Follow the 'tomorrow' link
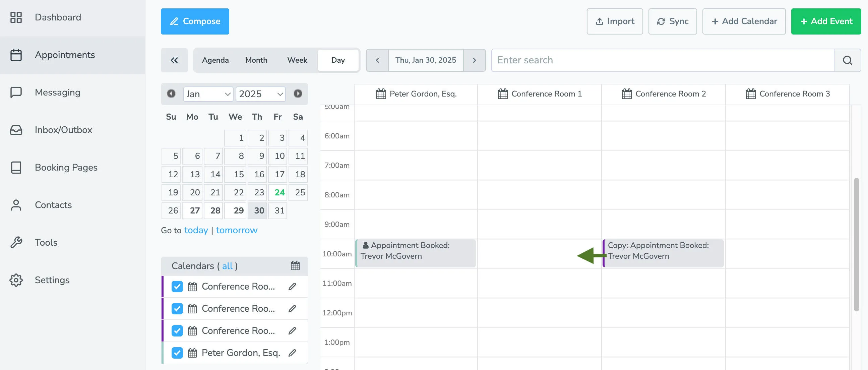 coord(237,230)
